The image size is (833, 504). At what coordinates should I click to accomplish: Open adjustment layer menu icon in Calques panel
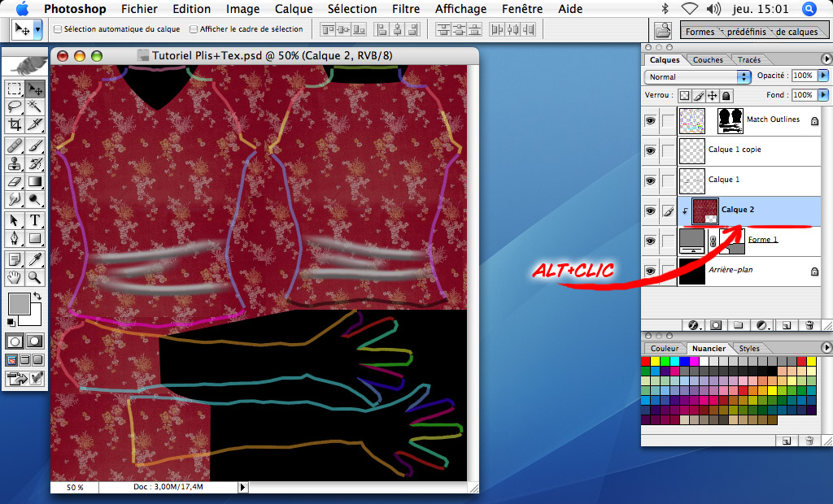pyautogui.click(x=761, y=325)
